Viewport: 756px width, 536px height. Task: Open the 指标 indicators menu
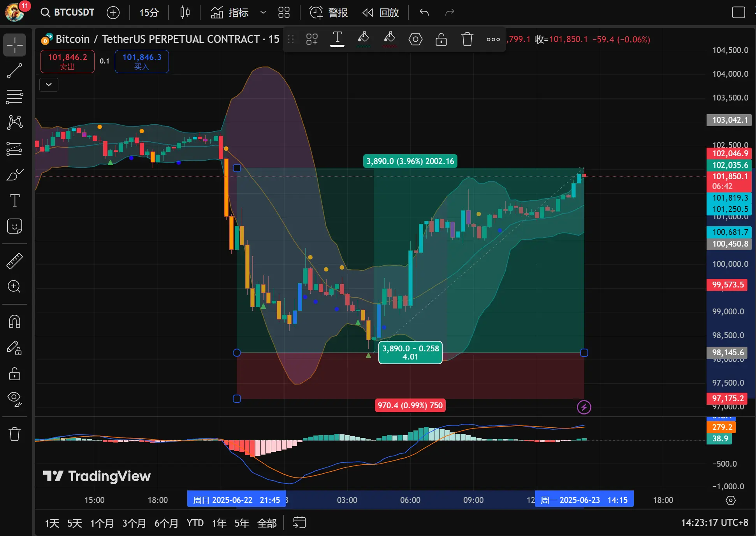point(230,12)
